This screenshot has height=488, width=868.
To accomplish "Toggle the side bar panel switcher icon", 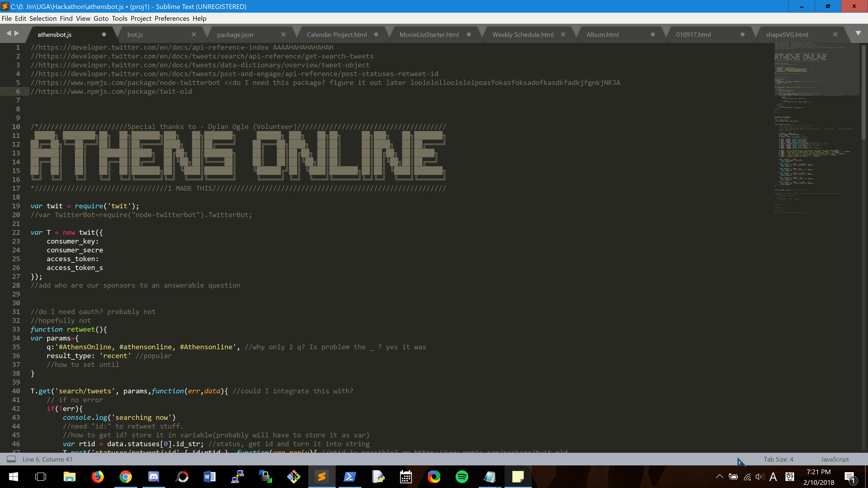I will coord(11,459).
